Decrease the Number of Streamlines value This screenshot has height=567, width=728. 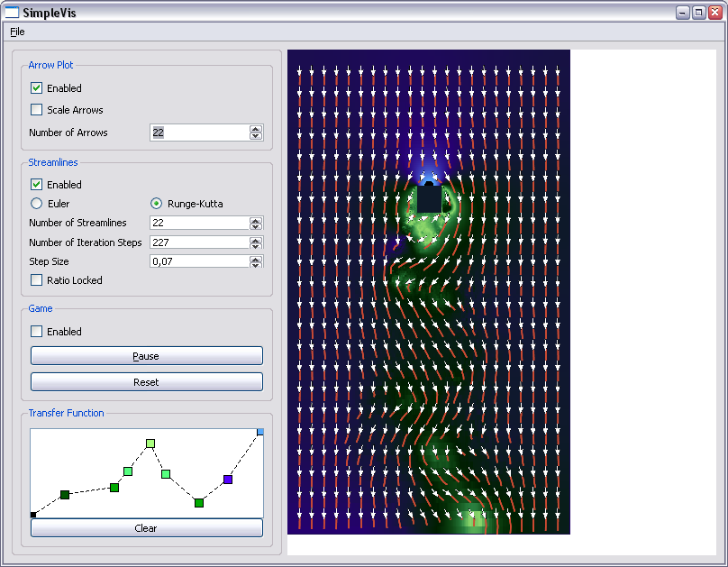[x=256, y=226]
